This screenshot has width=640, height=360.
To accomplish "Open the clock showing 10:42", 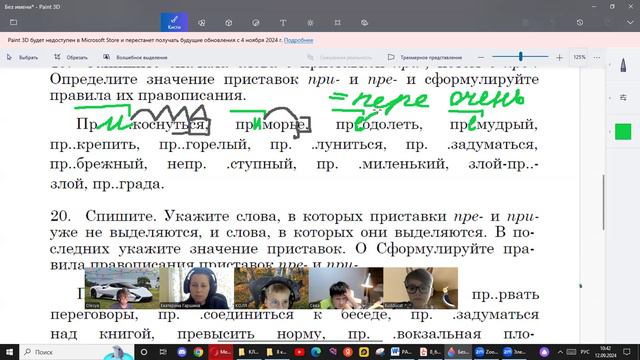I will tap(605, 352).
